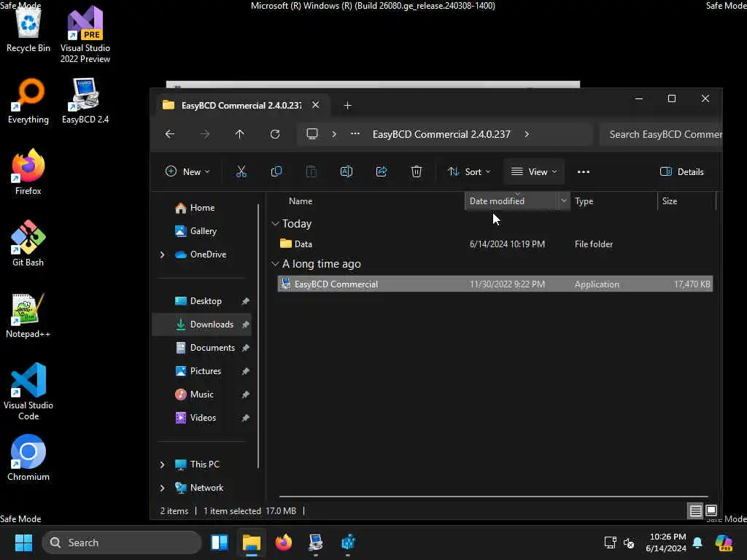The height and width of the screenshot is (560, 747).
Task: Open Music quick access item
Action: coord(201,394)
